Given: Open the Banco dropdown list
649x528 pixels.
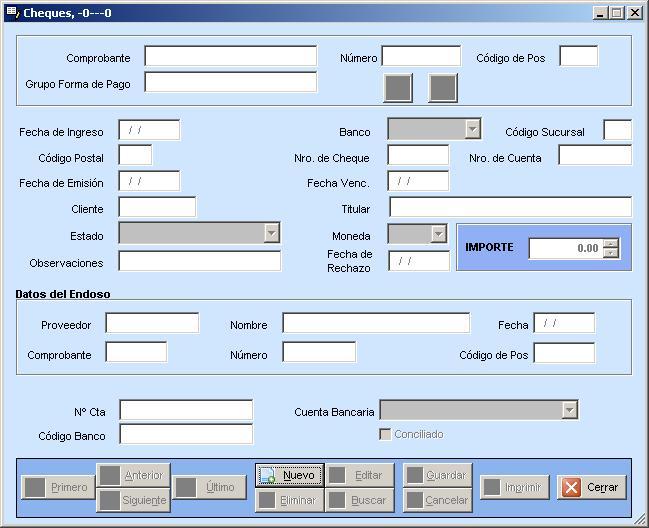Looking at the screenshot, I should 472,130.
